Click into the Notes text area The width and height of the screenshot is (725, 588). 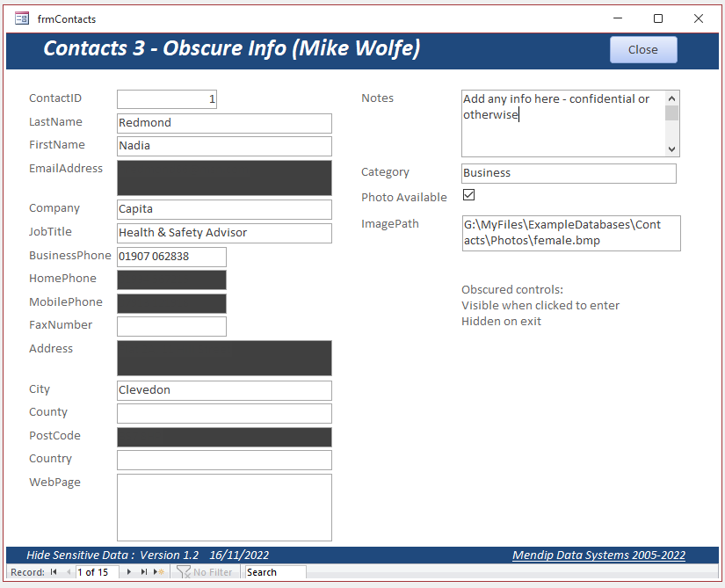click(563, 123)
